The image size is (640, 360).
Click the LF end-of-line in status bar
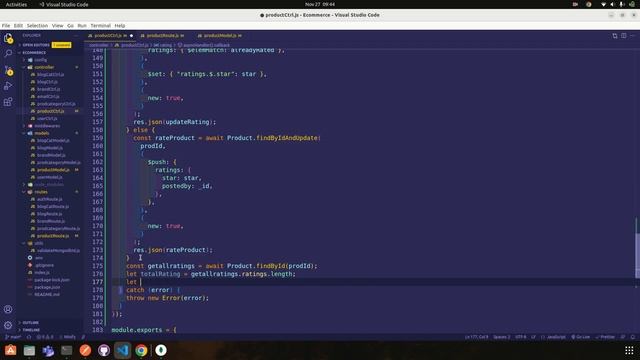533,337
